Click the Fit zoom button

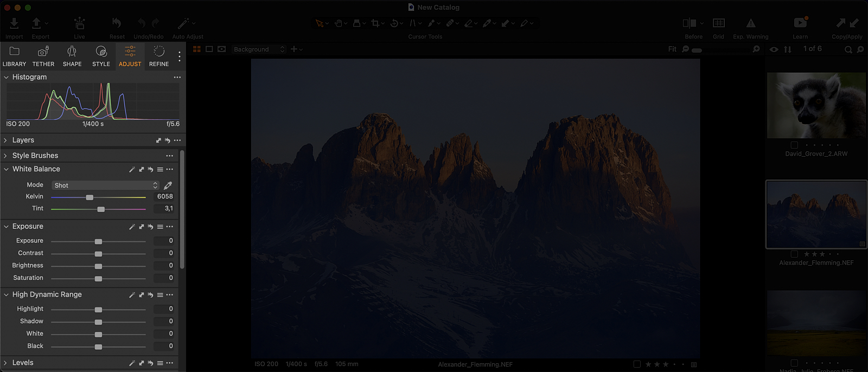tap(672, 49)
